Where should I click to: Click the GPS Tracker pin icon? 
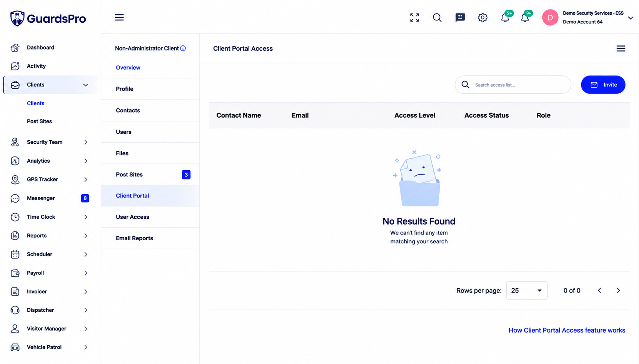click(x=15, y=180)
